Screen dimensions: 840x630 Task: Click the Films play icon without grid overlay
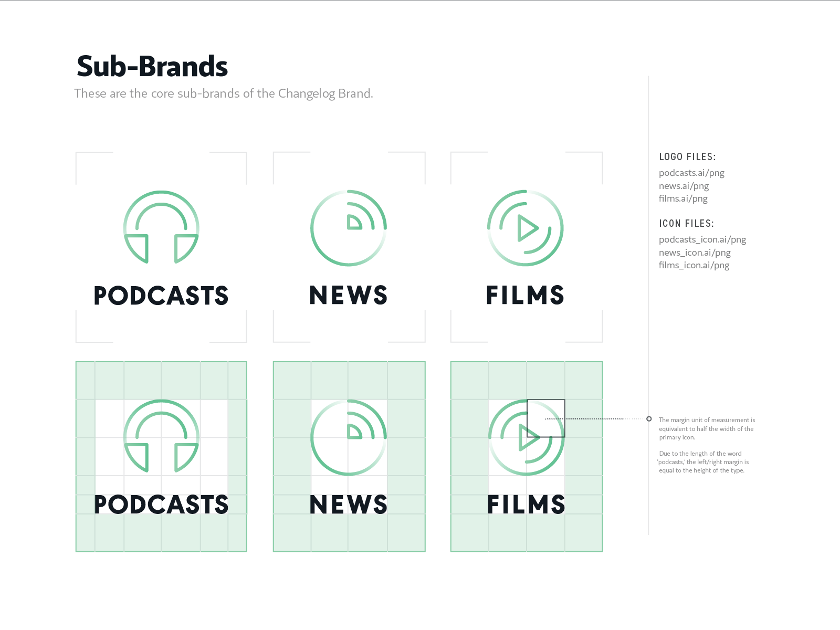coord(525,228)
